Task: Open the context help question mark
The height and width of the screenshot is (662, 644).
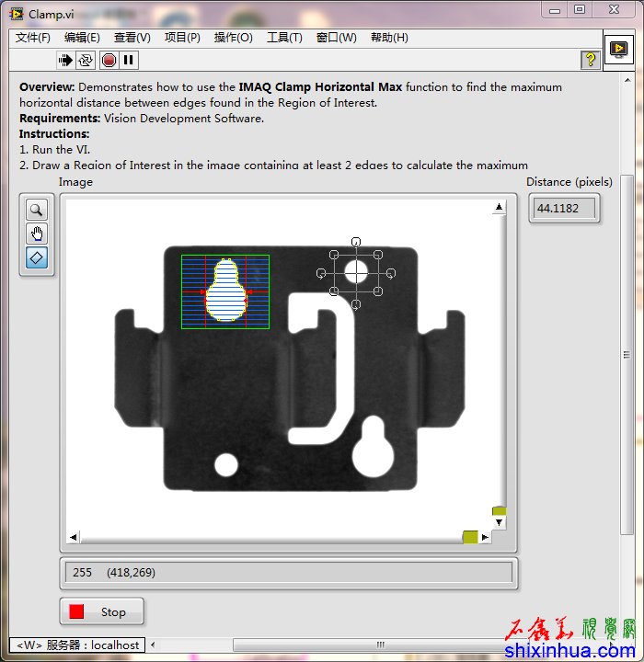Action: pos(590,60)
